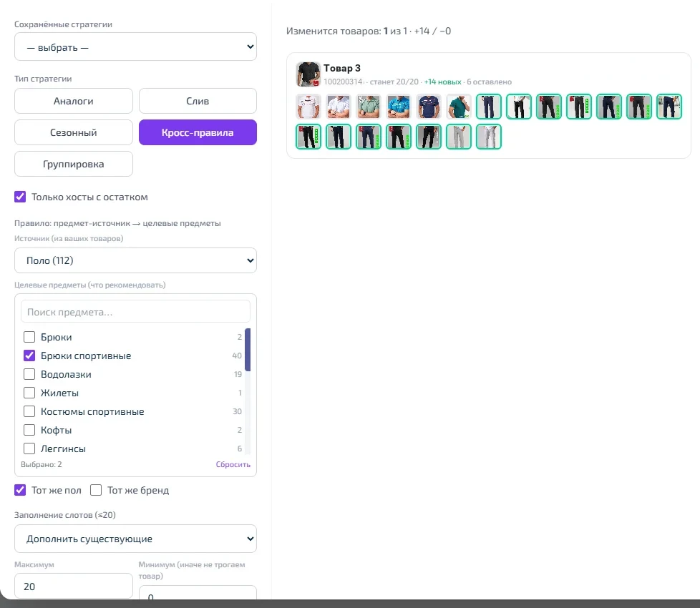Click the Изменится товаров summary line

pos(369,31)
